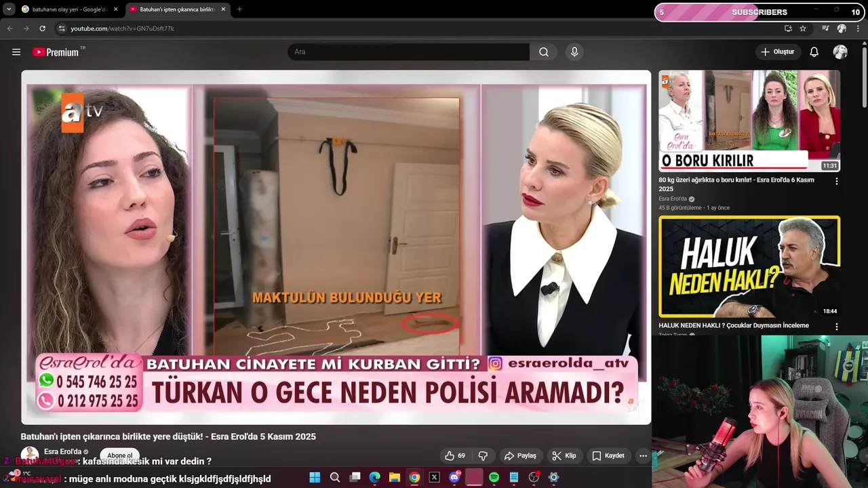View site information icon in address bar
Screen dimensions: 868x488
click(62, 28)
